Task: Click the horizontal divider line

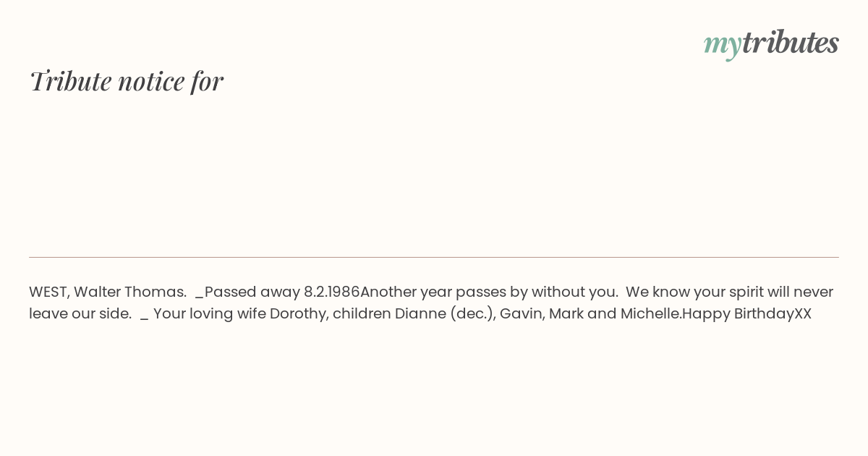Action: tap(434, 257)
